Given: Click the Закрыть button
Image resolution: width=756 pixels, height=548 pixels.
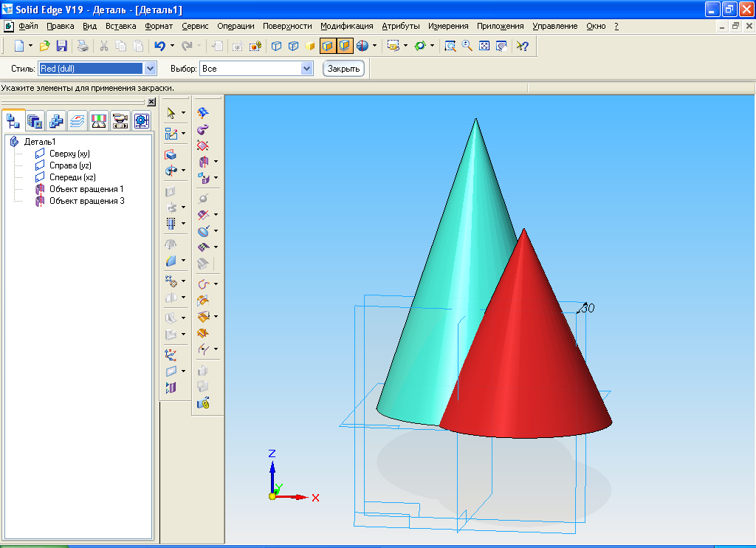Looking at the screenshot, I should tap(343, 69).
